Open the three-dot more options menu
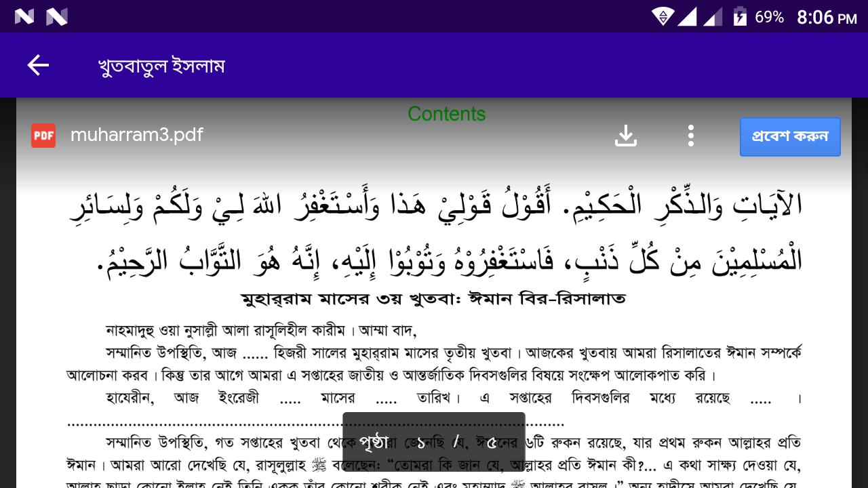The width and height of the screenshot is (868, 488). (x=690, y=136)
